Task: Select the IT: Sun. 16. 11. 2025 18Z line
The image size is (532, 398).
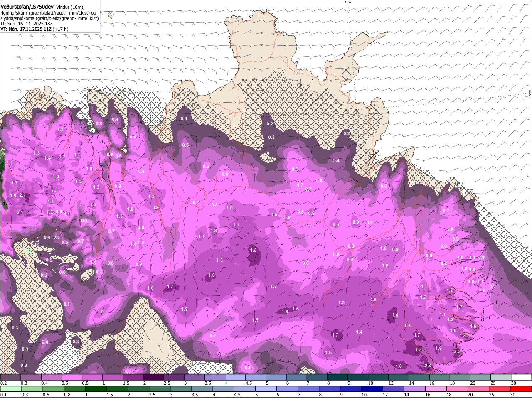Action: [x=26, y=24]
